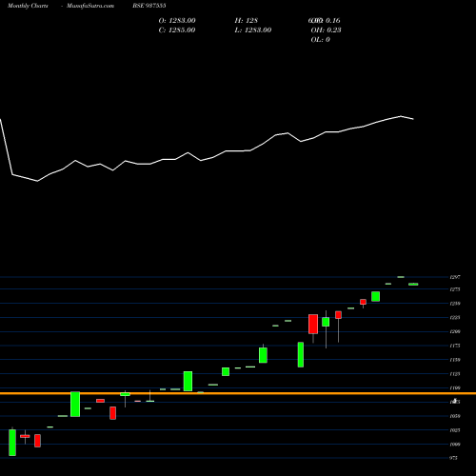Click the 'Monthly Charts' title text
This screenshot has height=476, width=476.
click(28, 6)
